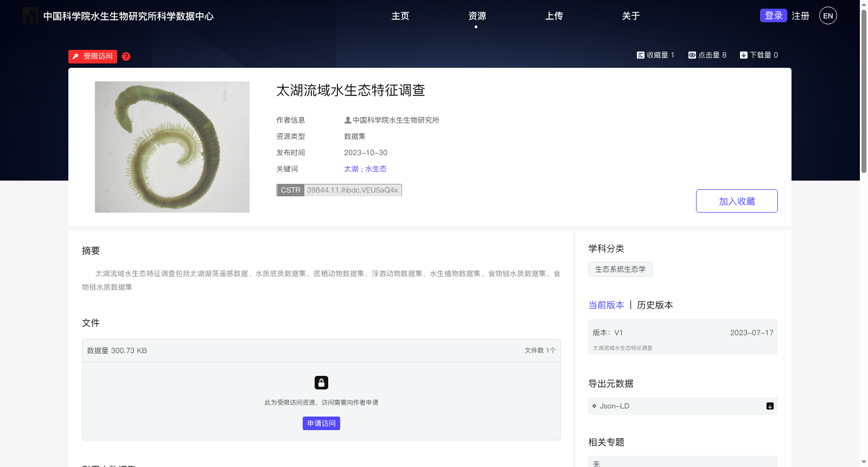Open the V1 version entry dated 2023-07-17
The height and width of the screenshot is (467, 868).
point(683,337)
